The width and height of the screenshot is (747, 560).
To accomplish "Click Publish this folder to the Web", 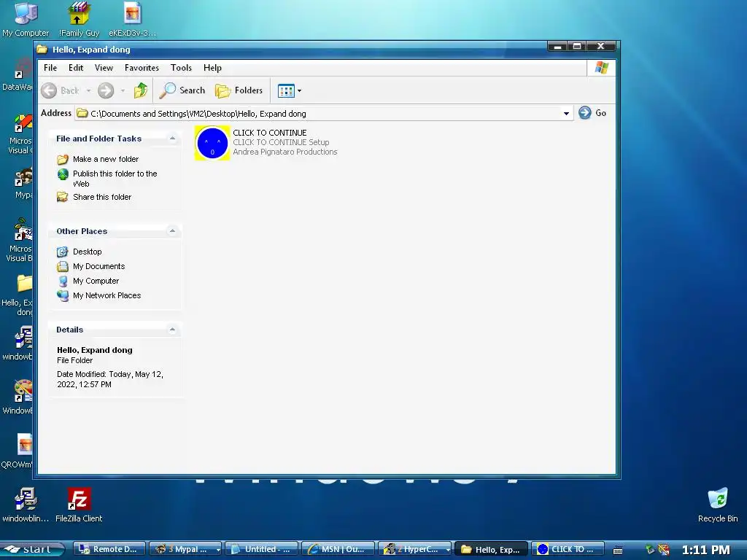I will click(x=107, y=179).
